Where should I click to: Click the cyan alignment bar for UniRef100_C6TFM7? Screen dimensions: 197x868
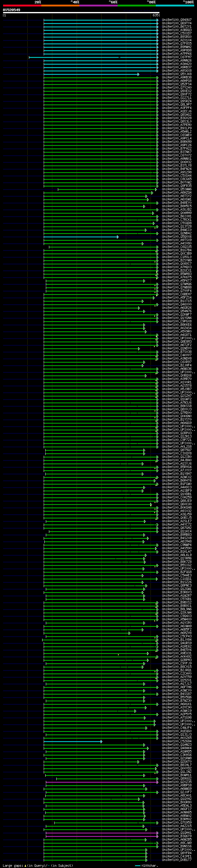(94, 57)
